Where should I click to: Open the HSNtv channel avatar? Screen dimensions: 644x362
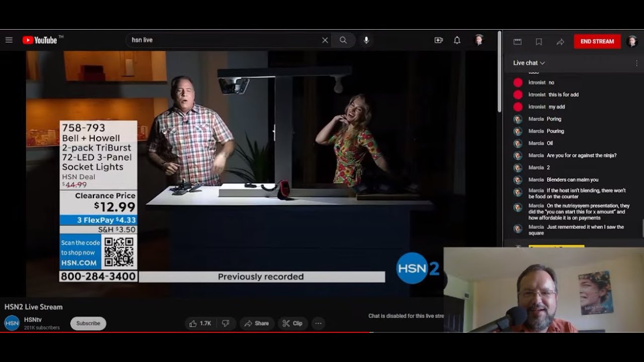click(12, 323)
